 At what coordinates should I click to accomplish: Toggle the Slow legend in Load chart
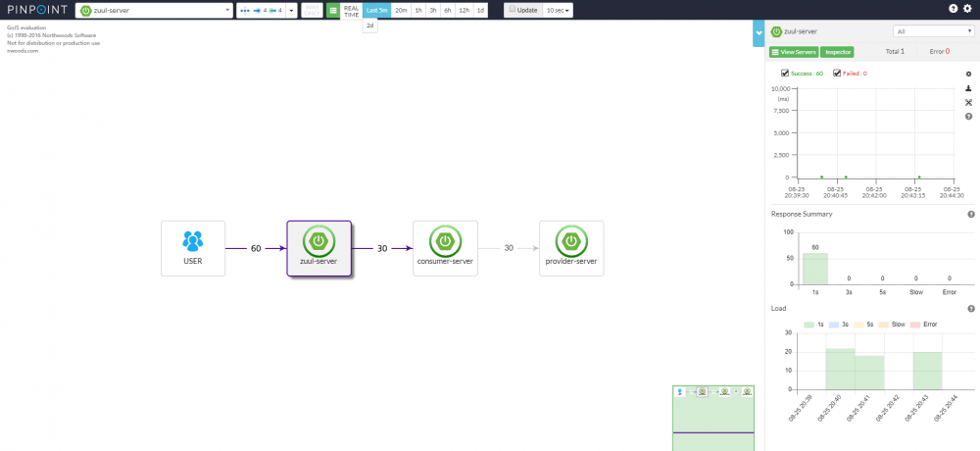coord(891,325)
